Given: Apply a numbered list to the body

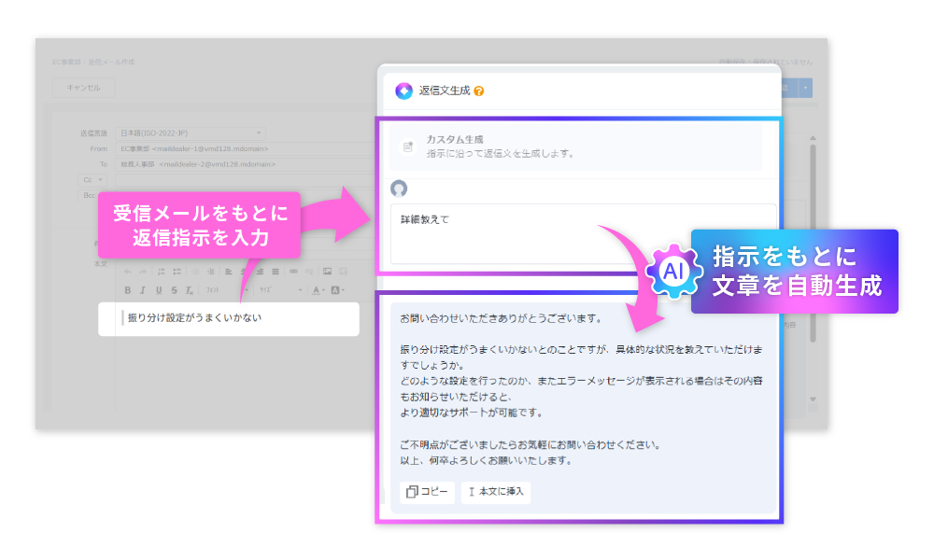Looking at the screenshot, I should 161,271.
